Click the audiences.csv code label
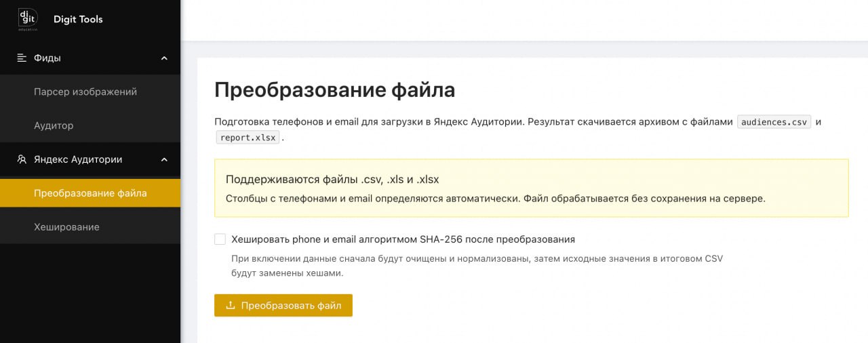 (774, 122)
